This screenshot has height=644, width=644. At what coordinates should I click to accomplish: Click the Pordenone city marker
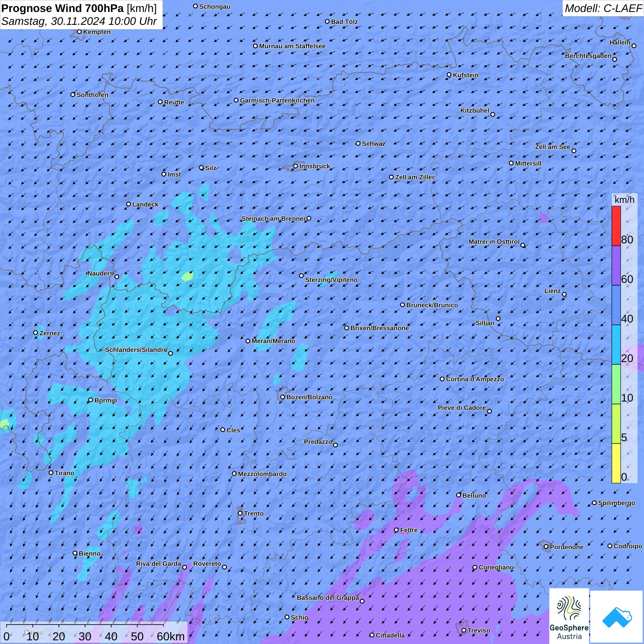tap(546, 547)
